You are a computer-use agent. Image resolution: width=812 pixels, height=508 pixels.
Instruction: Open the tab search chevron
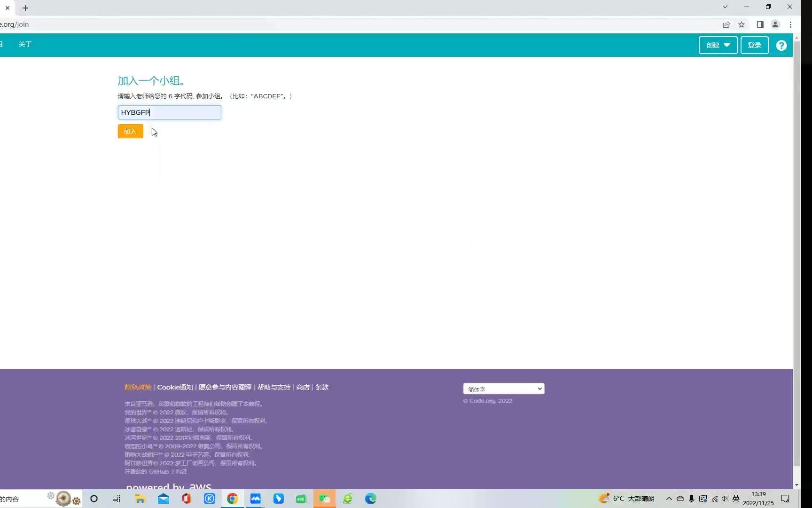point(725,7)
